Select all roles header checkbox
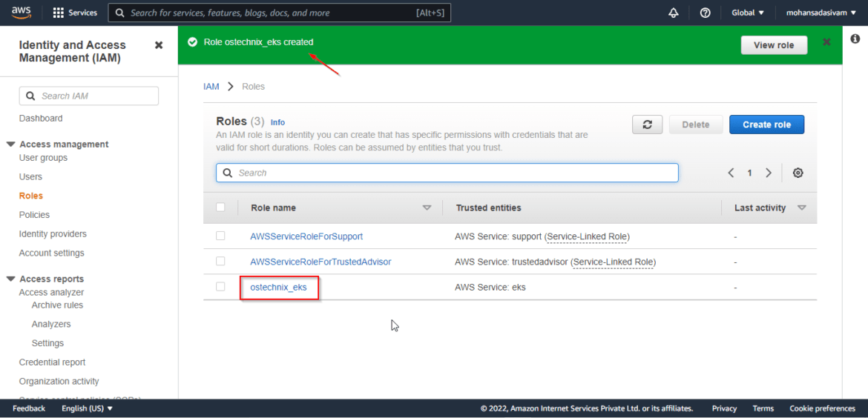This screenshot has height=418, width=868. tap(221, 208)
